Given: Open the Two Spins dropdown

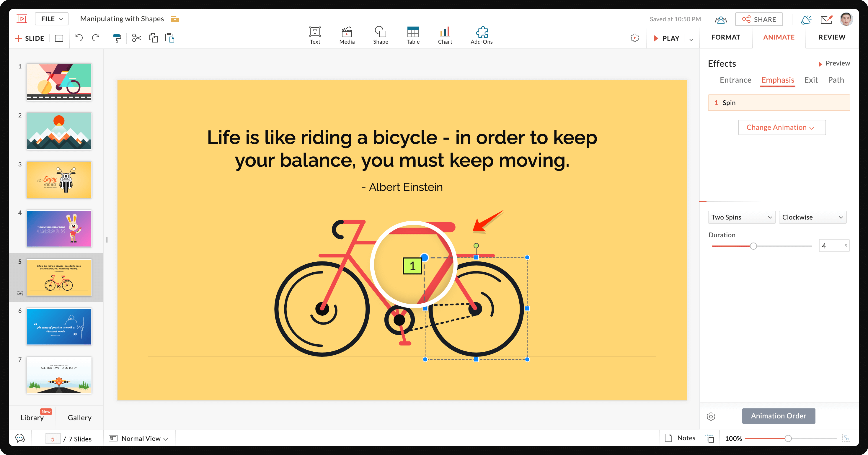Looking at the screenshot, I should [x=742, y=217].
